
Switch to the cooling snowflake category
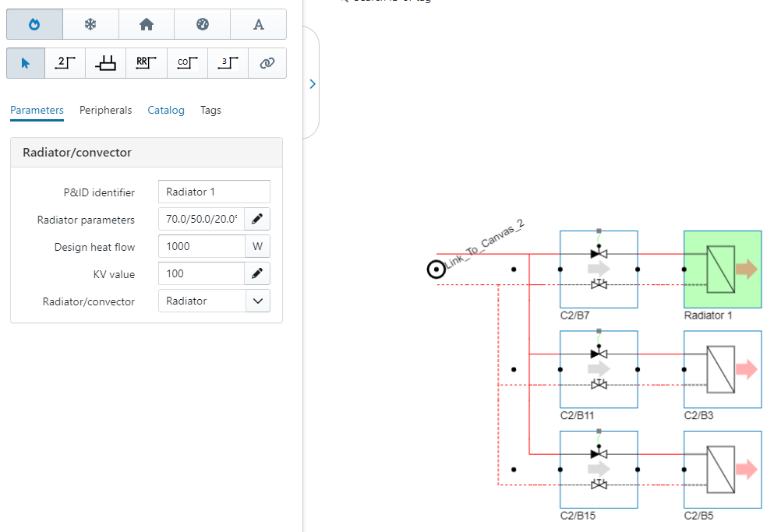pos(90,24)
